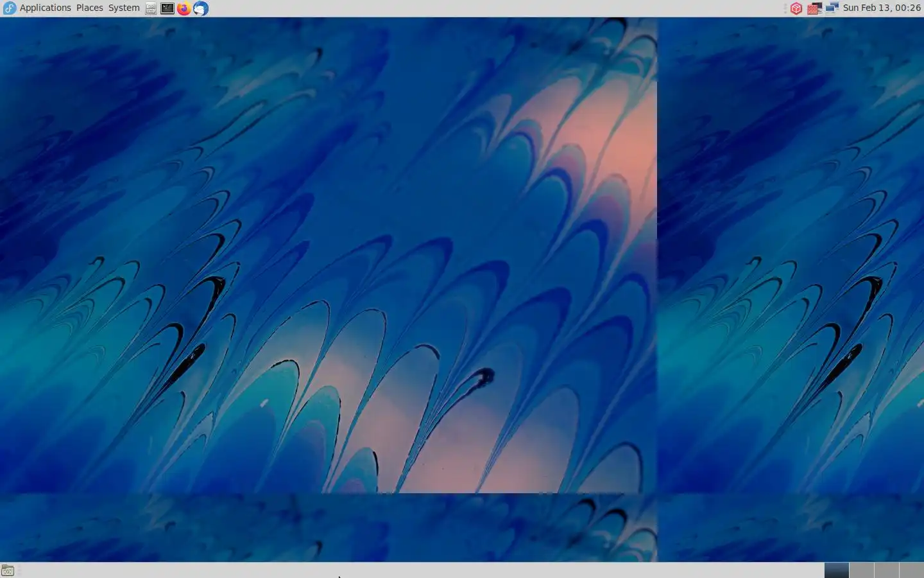Image resolution: width=924 pixels, height=578 pixels.
Task: Open the firewall tray applet
Action: (814, 8)
